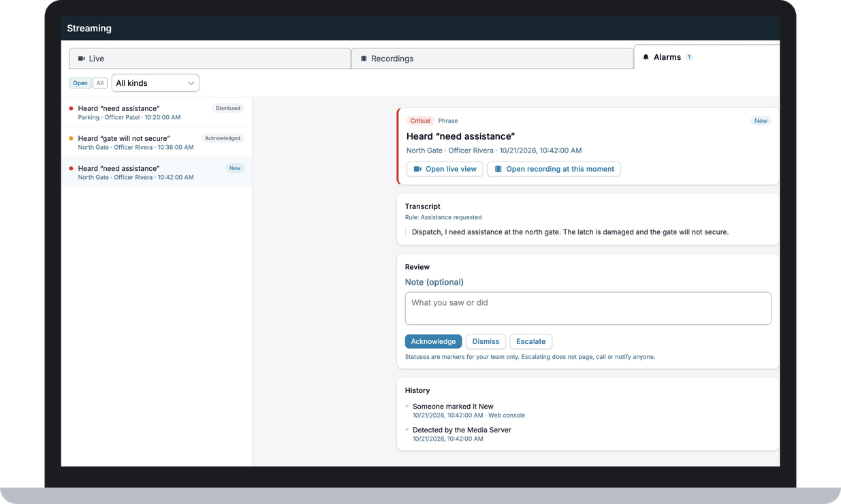Acknowledge the alarm

pos(433,341)
